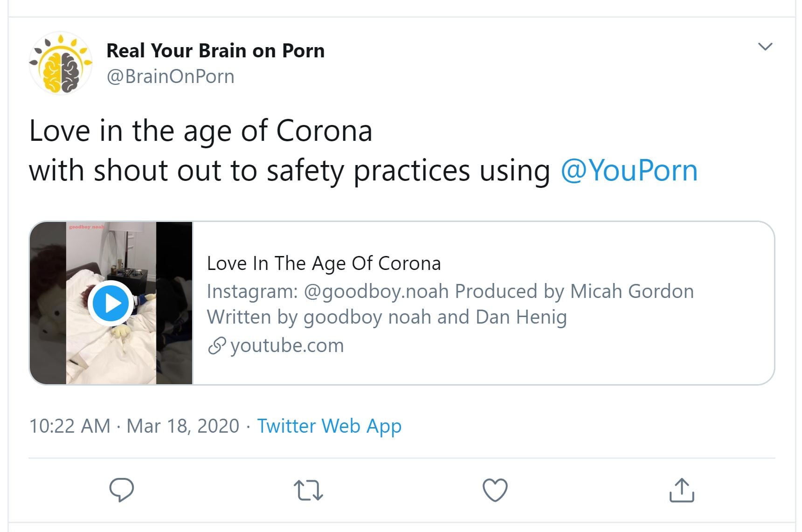Screen dimensions: 802x532
Task: Click the display name Real Your Brain on Porn
Action: (215, 50)
